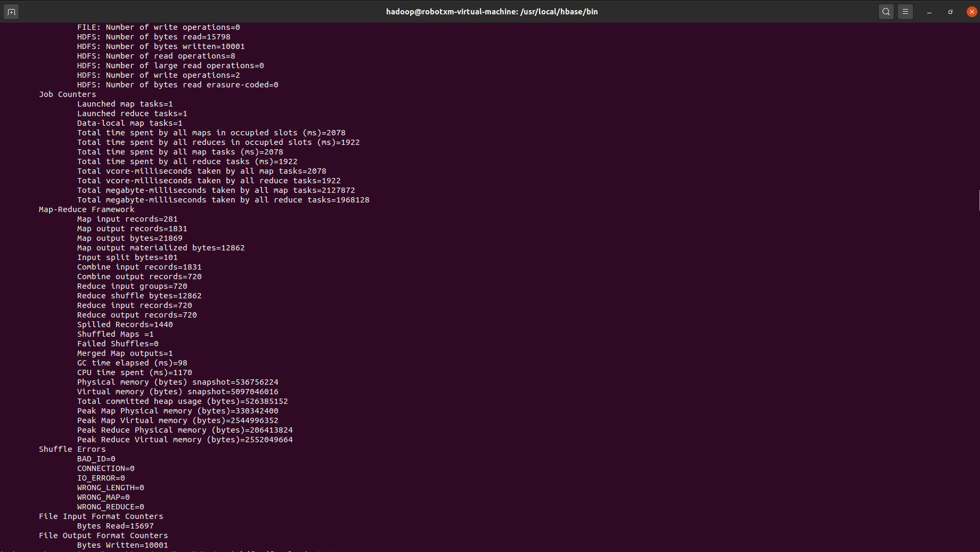
Task: Click the "Shuffle Errors" heading line
Action: pyautogui.click(x=72, y=449)
